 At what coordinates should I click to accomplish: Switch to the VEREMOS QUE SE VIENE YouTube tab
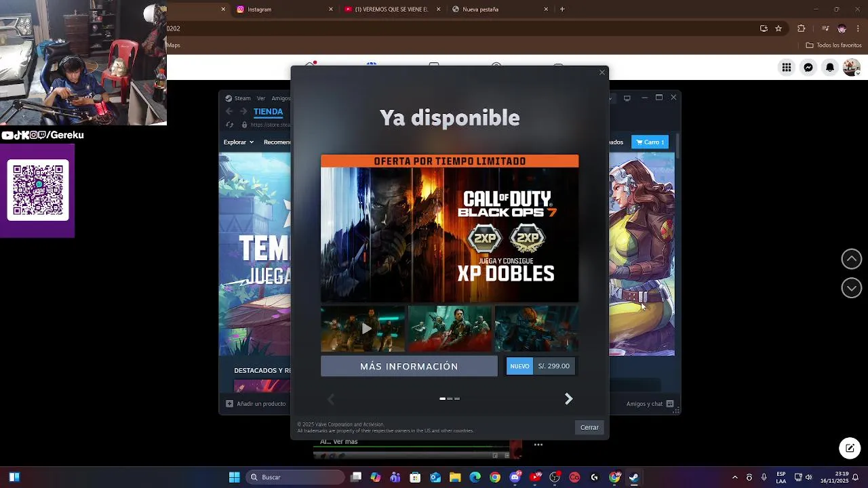coord(392,9)
